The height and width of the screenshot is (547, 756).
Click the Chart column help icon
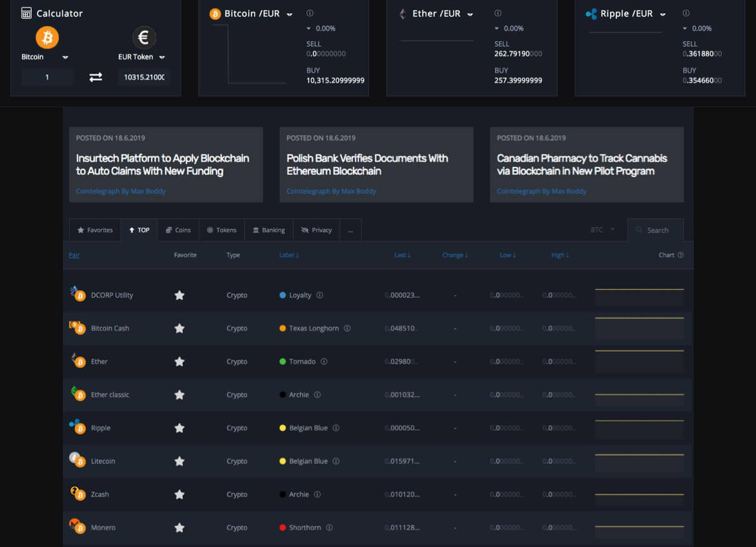(681, 255)
